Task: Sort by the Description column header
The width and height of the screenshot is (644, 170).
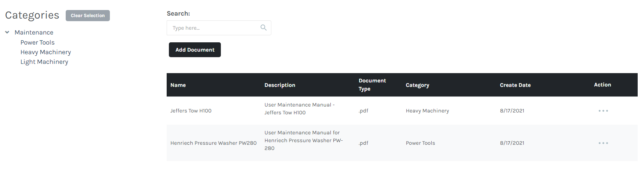Action: [279, 85]
